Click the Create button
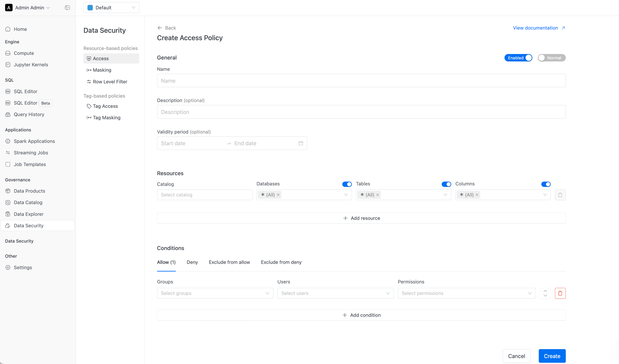This screenshot has width=619, height=364. pos(552,356)
